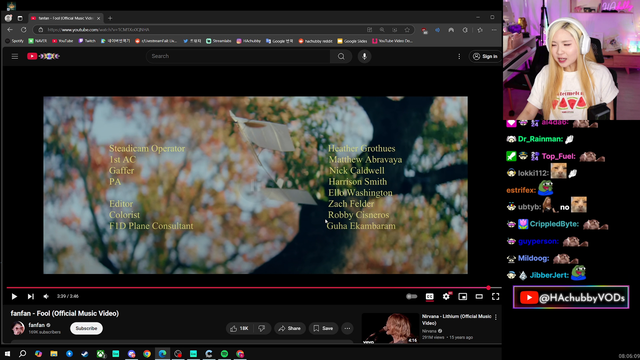Subscribe to the fanfan channel

click(x=86, y=328)
